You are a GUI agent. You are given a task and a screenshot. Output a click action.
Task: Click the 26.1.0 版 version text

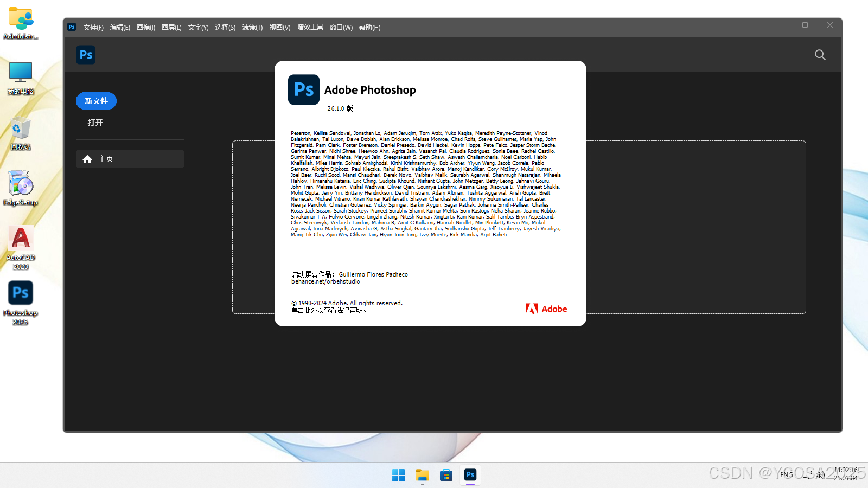click(x=340, y=108)
